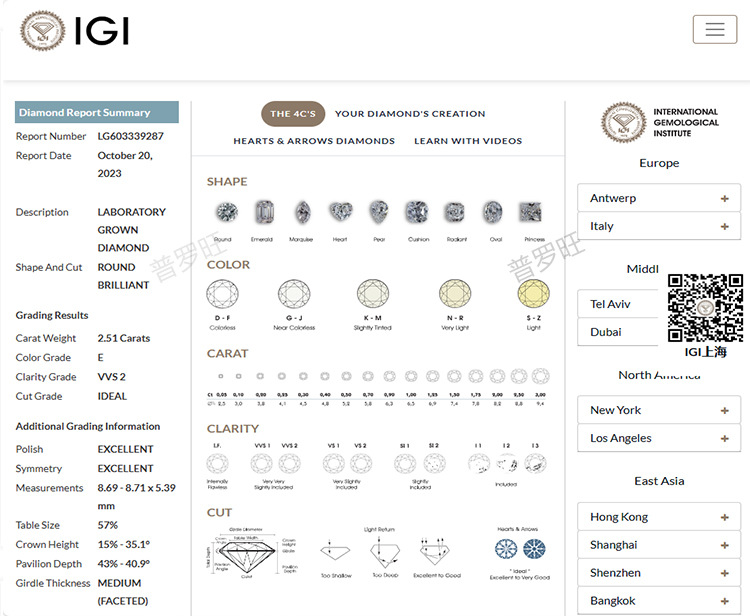750x616 pixels.
Task: Click report number LG603339287
Action: point(131,136)
